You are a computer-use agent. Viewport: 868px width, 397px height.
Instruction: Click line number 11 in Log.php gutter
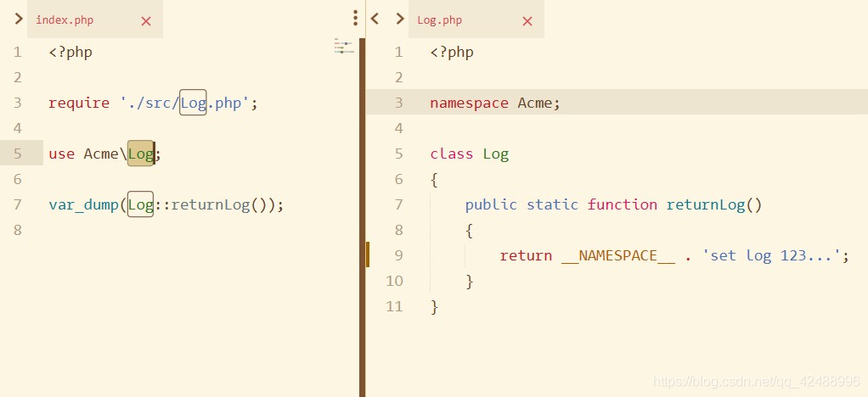click(395, 305)
